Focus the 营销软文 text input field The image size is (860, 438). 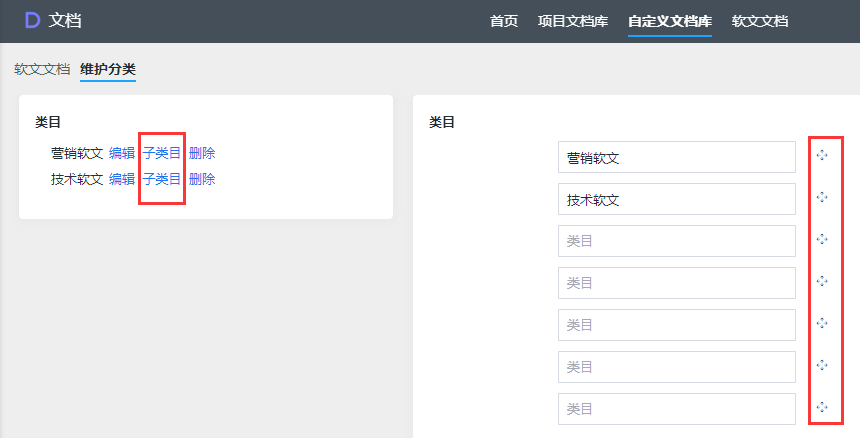pos(676,157)
